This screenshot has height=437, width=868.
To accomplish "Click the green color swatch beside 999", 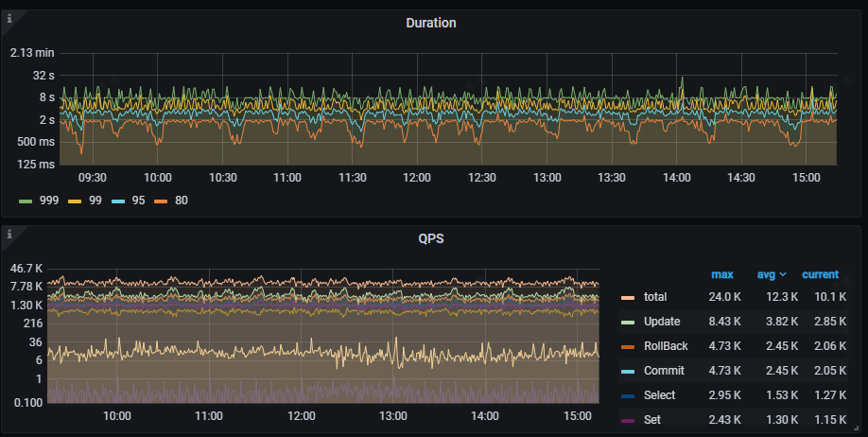I will [x=26, y=201].
